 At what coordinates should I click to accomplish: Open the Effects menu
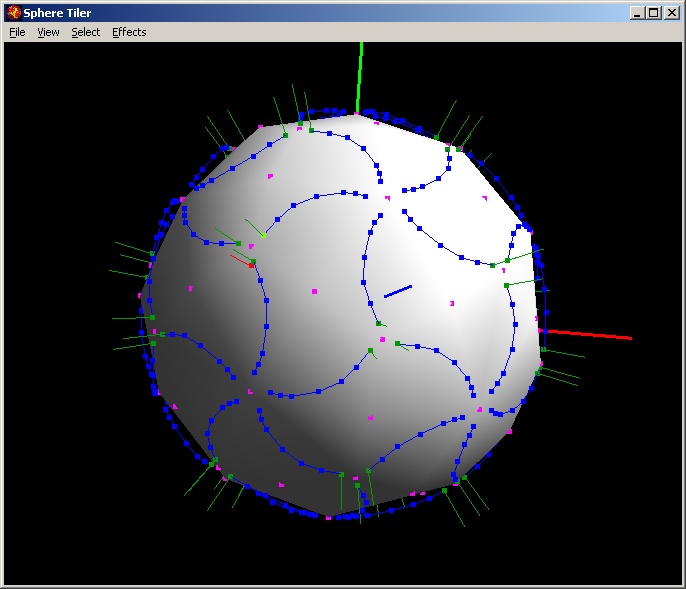coord(129,32)
